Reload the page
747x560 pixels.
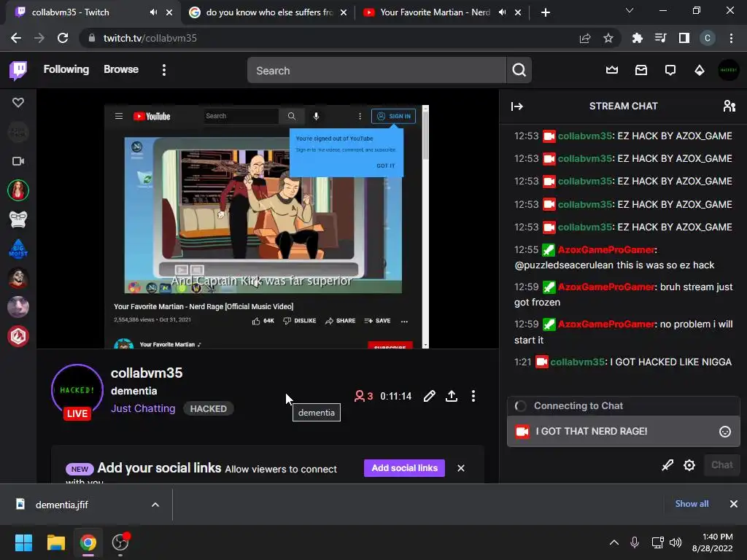pos(63,38)
